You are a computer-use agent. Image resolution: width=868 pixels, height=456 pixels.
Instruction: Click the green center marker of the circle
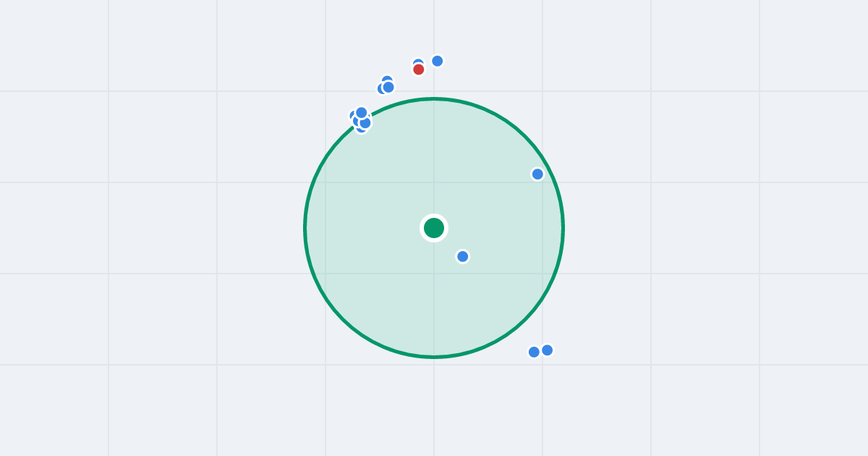pyautogui.click(x=434, y=228)
